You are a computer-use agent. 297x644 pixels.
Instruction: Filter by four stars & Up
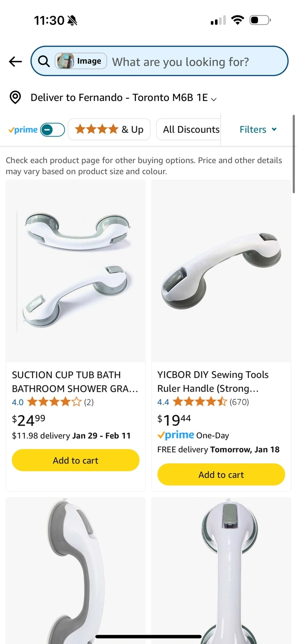tap(109, 130)
